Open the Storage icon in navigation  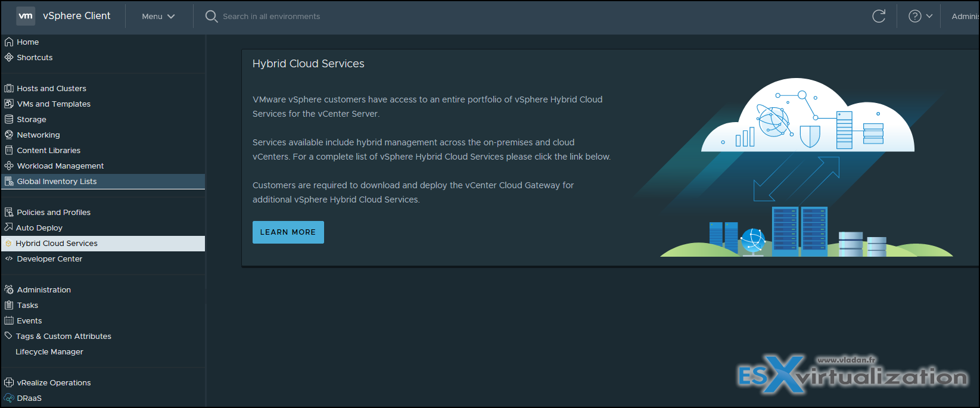point(9,119)
